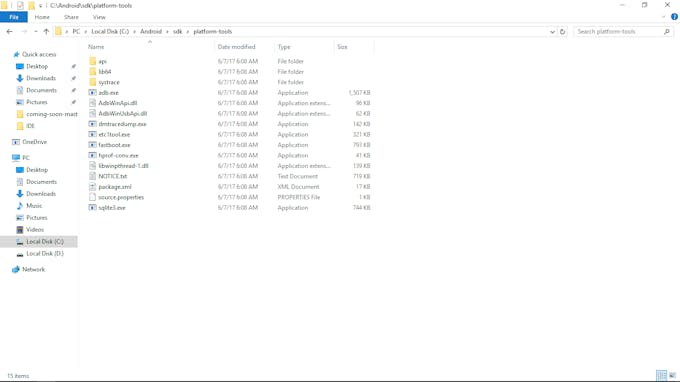Go back using the back arrow
Screen dimensions: 680x382
pyautogui.click(x=10, y=32)
